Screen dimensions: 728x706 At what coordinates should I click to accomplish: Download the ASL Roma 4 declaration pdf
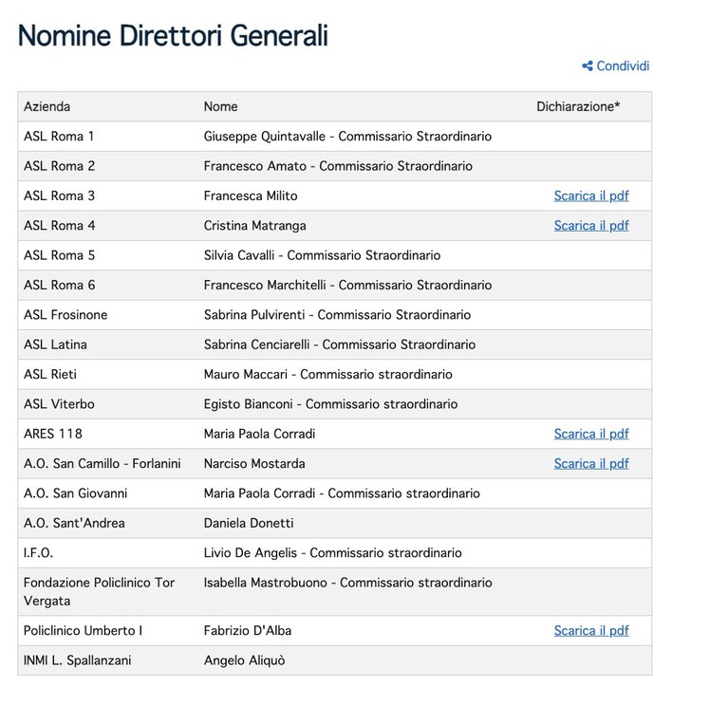coord(591,226)
